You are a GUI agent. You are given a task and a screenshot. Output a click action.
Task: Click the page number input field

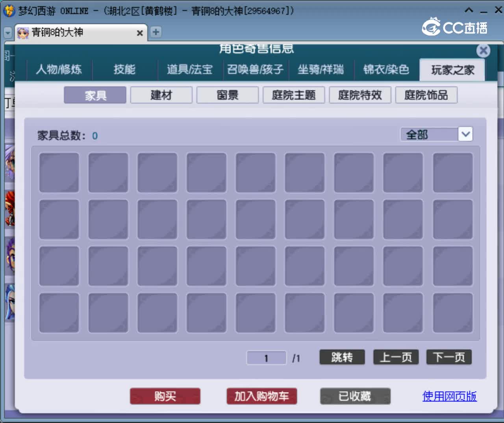267,358
